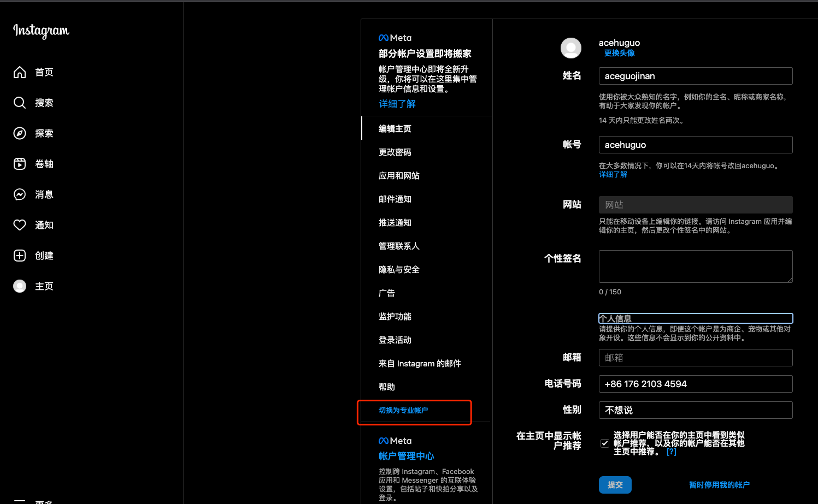Click the [?] help link beside 帐户推荐
Image resolution: width=818 pixels, height=504 pixels.
coord(672,452)
